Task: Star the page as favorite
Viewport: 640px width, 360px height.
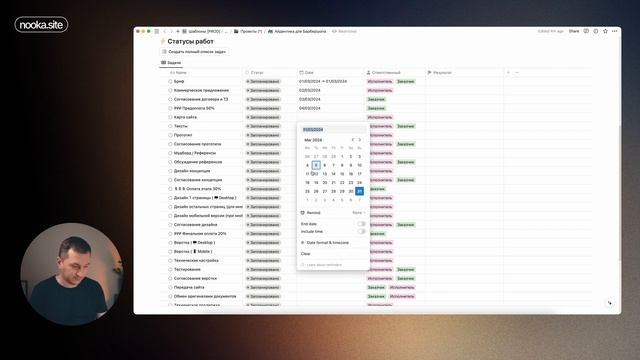Action: [605, 31]
